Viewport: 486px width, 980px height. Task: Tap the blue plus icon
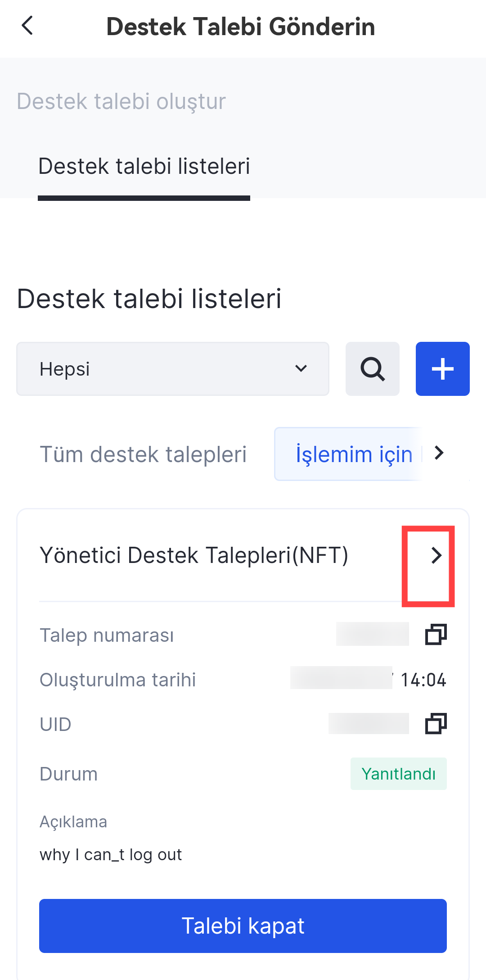pyautogui.click(x=442, y=369)
